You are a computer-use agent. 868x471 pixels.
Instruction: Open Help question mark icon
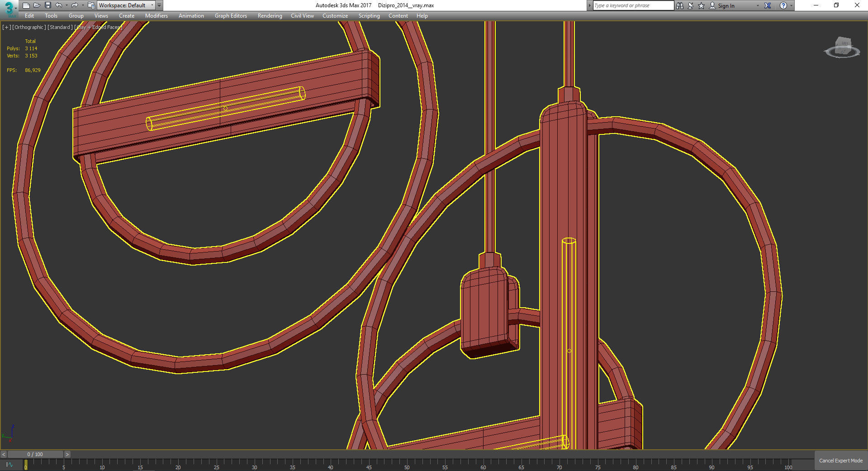point(783,5)
